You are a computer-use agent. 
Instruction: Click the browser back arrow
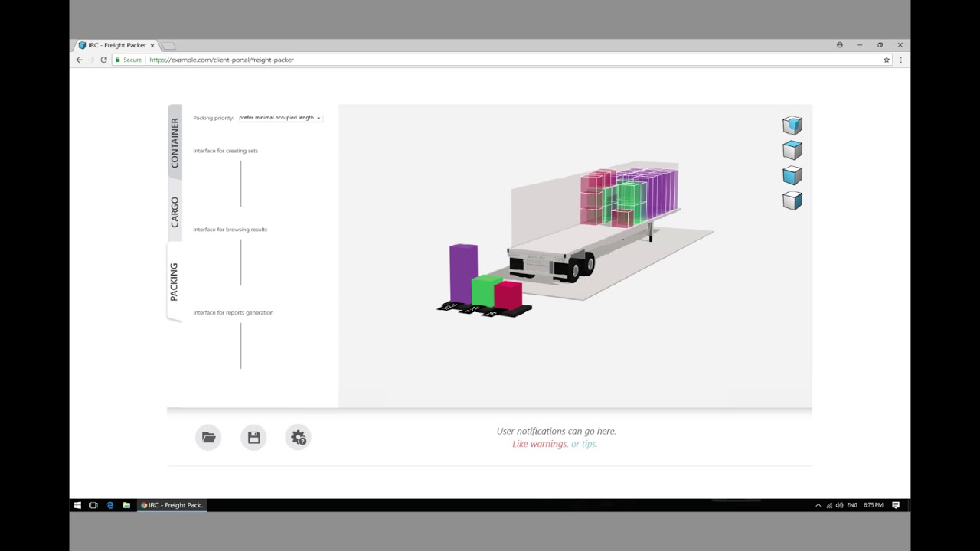click(79, 60)
